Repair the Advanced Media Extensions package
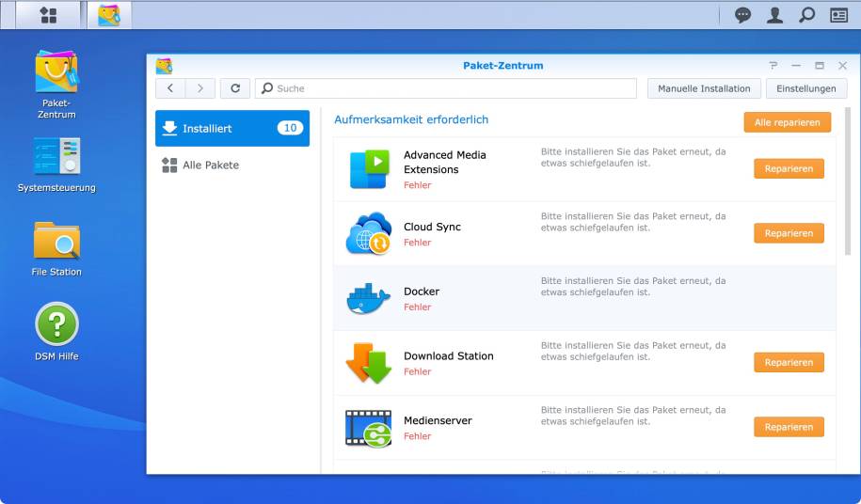This screenshot has width=861, height=504. coord(789,169)
